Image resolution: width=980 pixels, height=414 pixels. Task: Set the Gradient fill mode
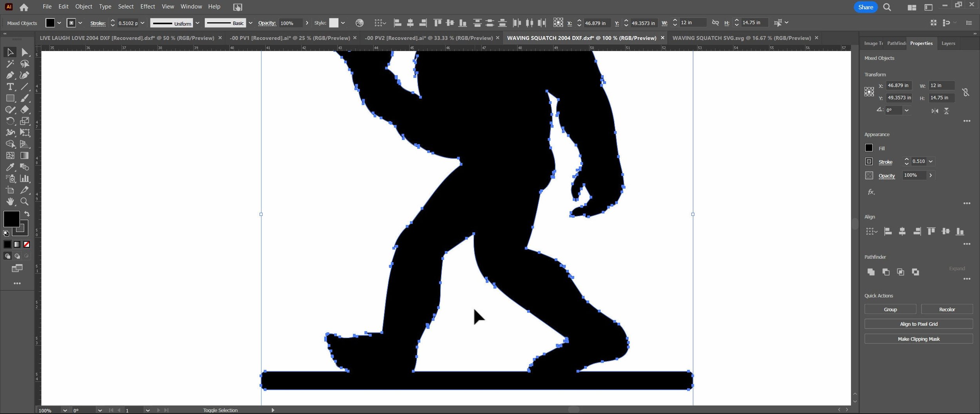click(17, 244)
